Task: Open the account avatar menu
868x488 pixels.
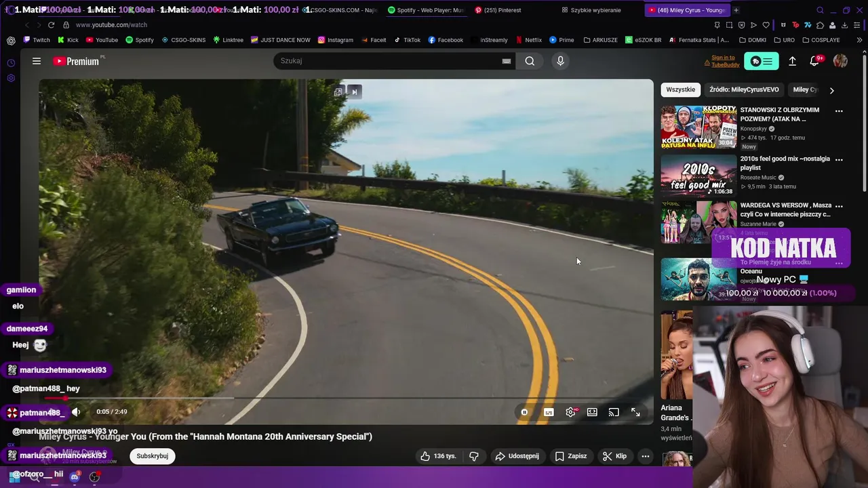Action: point(840,61)
